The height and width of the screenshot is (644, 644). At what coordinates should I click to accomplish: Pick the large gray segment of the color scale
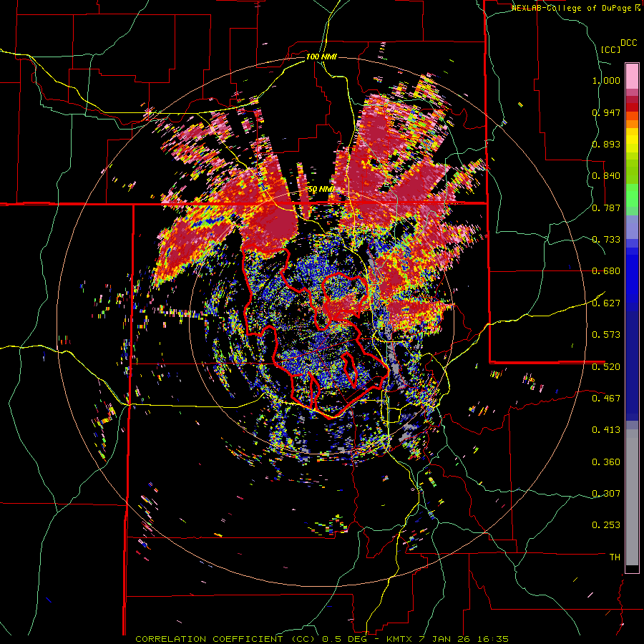(632, 497)
